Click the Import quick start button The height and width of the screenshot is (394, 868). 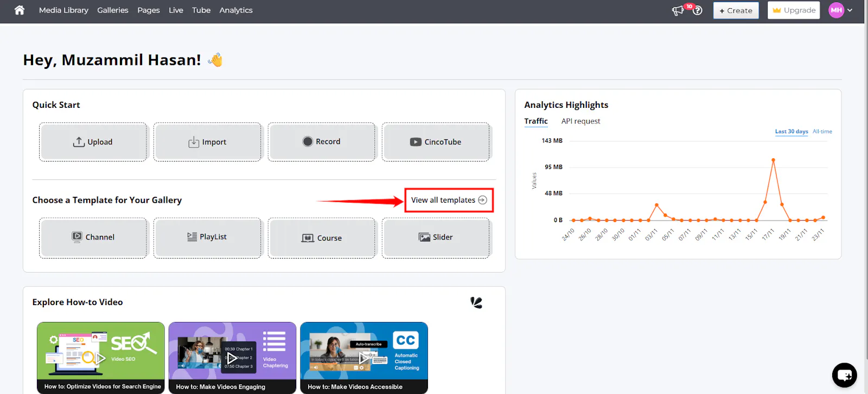(207, 142)
